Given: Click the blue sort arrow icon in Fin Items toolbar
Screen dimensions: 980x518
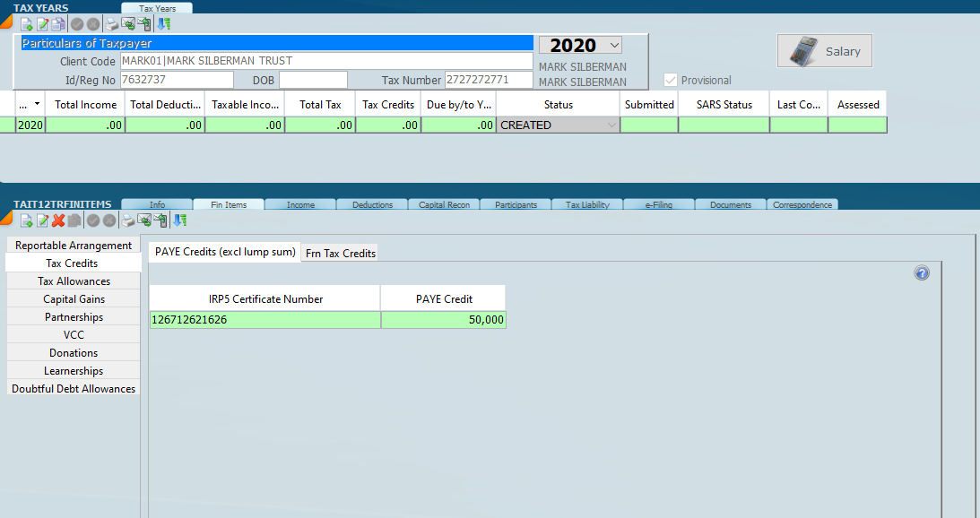Looking at the screenshot, I should [180, 220].
